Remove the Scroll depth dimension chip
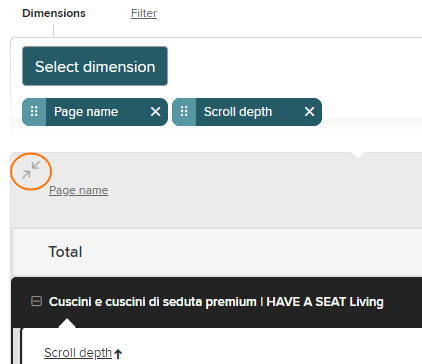Screen dimensions: 422x364 click(x=309, y=112)
